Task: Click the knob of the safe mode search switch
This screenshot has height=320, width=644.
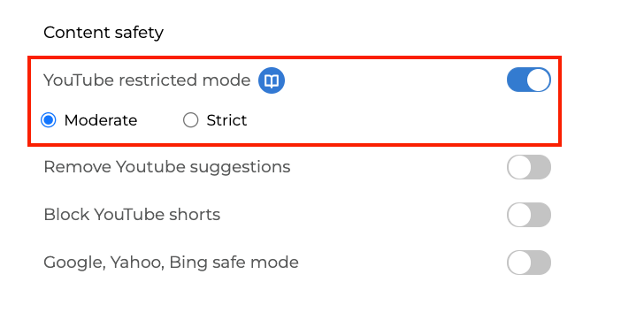Action: [519, 263]
